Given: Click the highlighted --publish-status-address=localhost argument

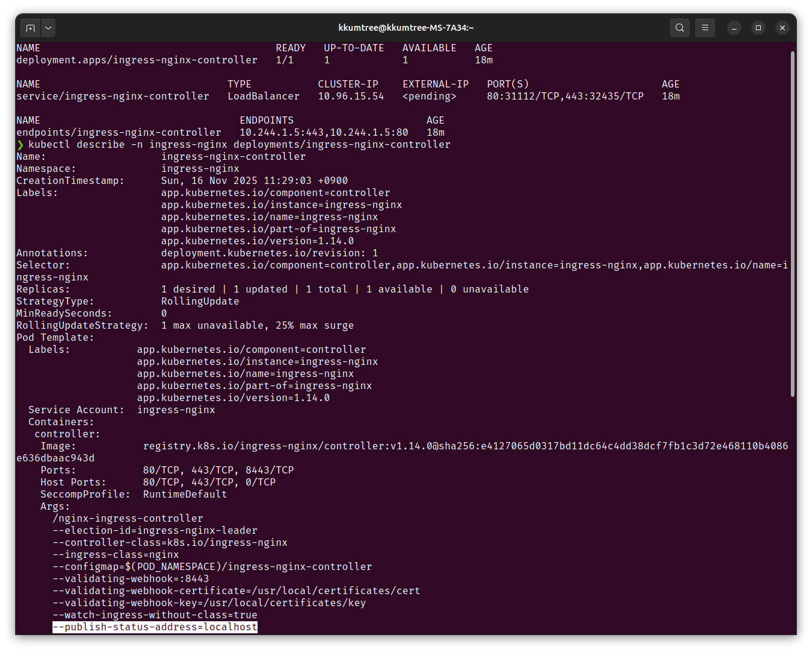Looking at the screenshot, I should (155, 627).
